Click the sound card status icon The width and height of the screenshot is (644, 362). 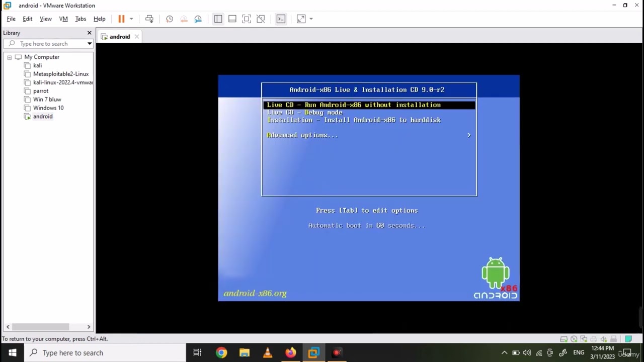click(x=603, y=339)
